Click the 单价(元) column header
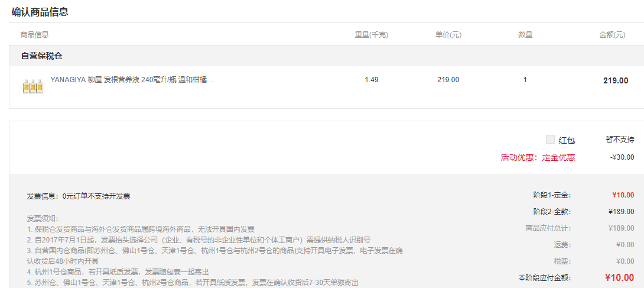Viewport: 644px width, 288px height. click(x=448, y=35)
